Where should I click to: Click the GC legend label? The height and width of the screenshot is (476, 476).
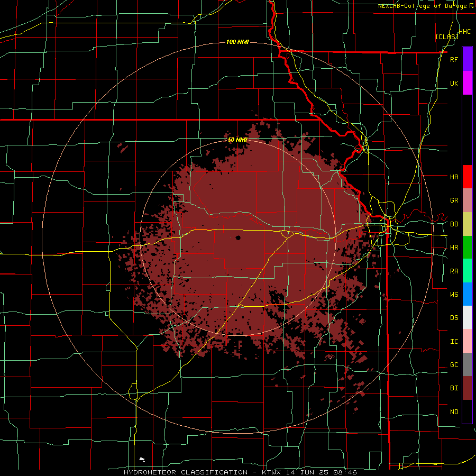point(454,365)
